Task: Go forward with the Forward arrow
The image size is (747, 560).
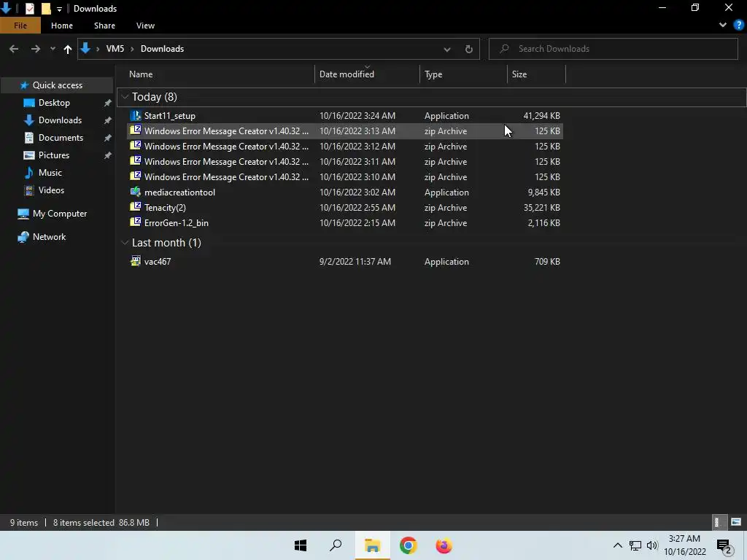Action: click(x=36, y=49)
